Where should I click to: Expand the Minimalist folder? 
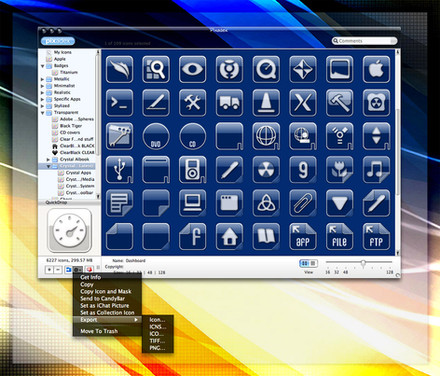[42, 86]
